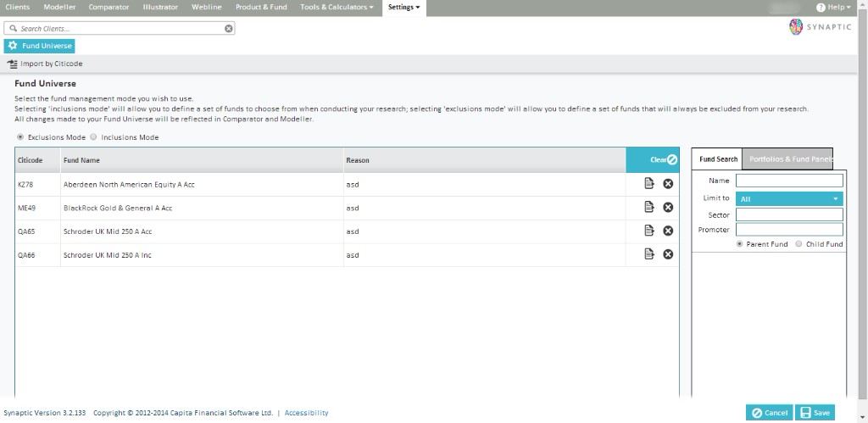
Task: Click fund name Schroder UK Mid 250 A Inc
Action: pos(108,255)
